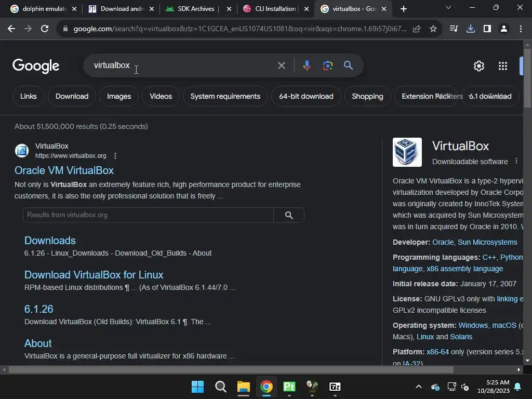Image resolution: width=532 pixels, height=399 pixels.
Task: Click the Windows operating system link
Action: (473, 325)
